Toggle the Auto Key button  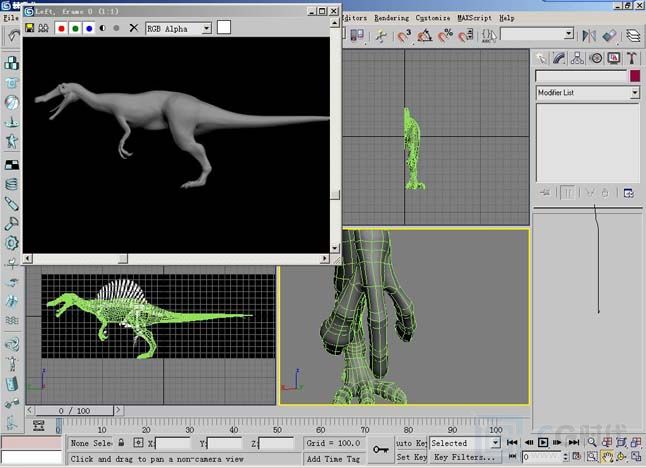411,443
